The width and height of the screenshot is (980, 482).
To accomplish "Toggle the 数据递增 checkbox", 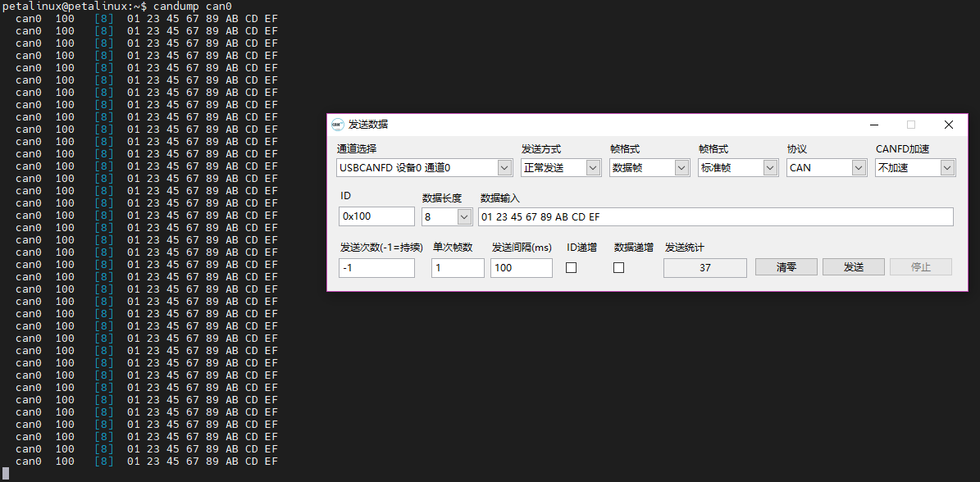I will (x=618, y=268).
